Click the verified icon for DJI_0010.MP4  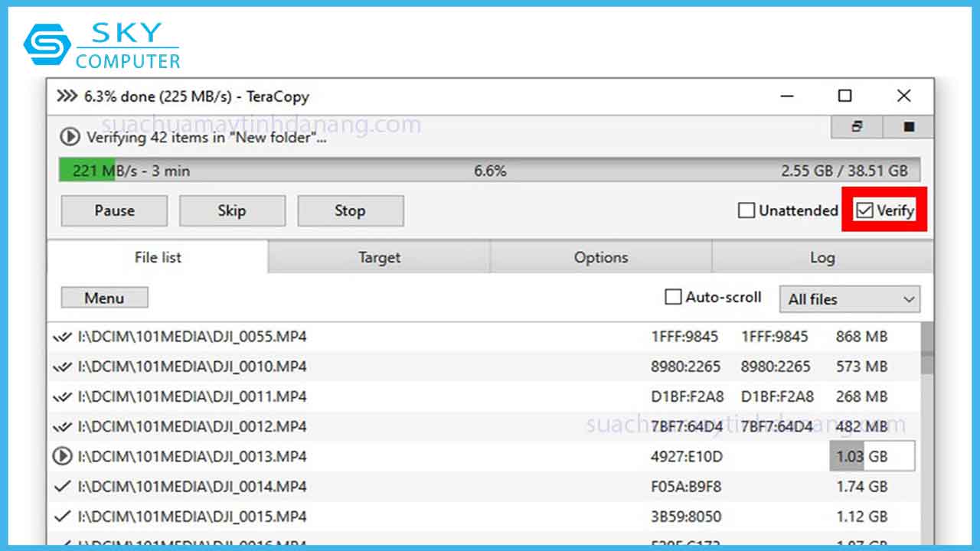point(62,367)
